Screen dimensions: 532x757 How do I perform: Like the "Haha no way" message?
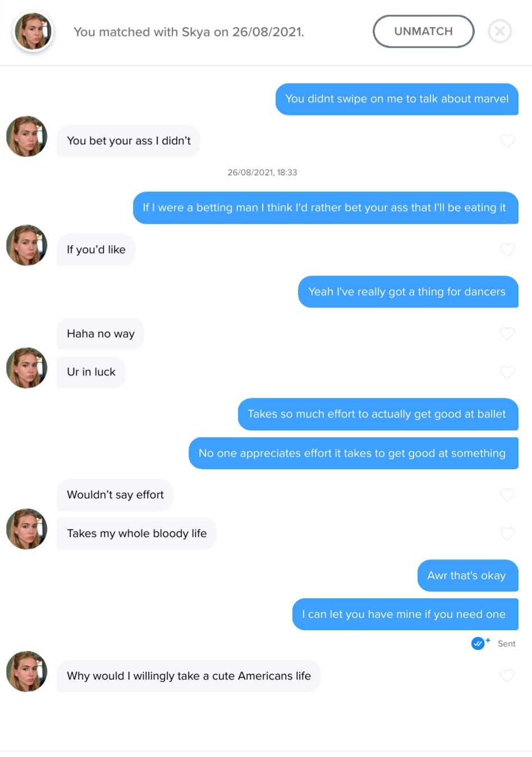507,334
